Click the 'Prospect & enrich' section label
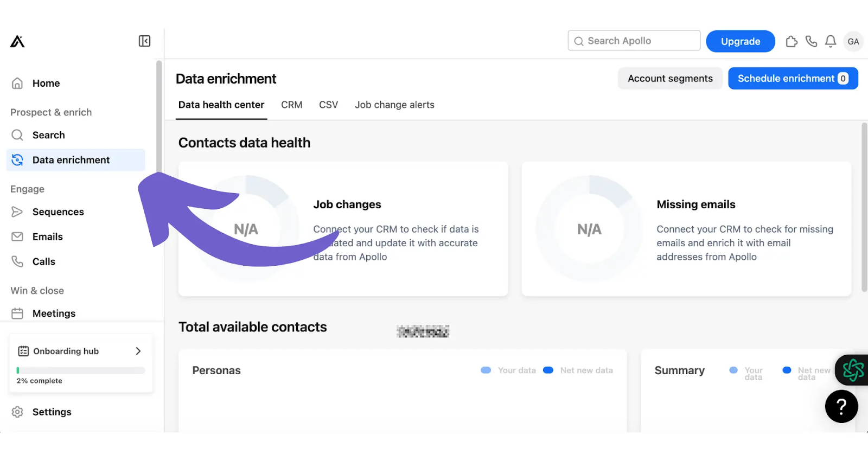 point(51,112)
